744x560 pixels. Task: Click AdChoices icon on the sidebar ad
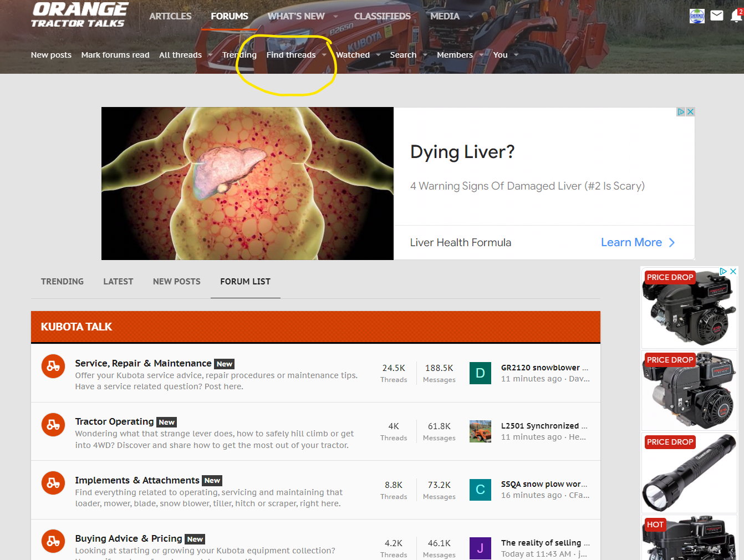[723, 271]
